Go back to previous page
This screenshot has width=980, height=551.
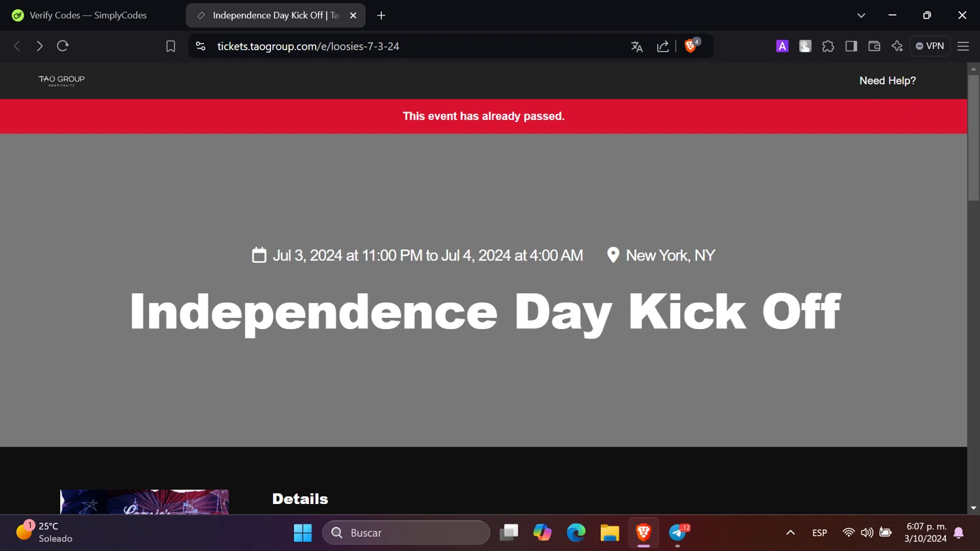pos(18,46)
